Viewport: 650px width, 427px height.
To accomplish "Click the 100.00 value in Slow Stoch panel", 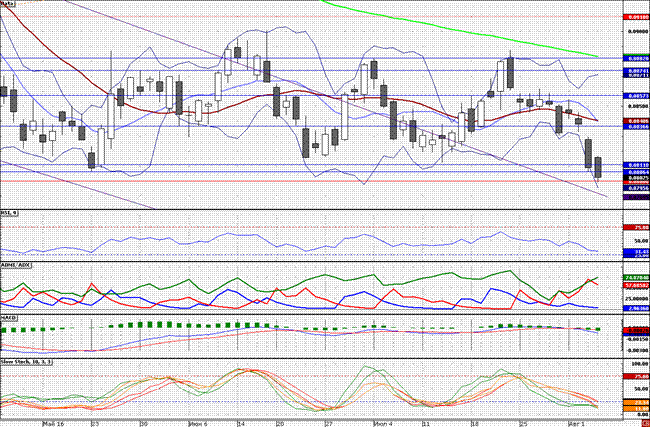I will tap(640, 364).
